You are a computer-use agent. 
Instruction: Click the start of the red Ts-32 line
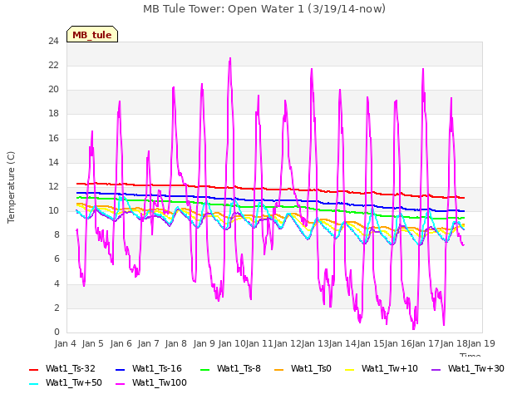tap(77, 184)
